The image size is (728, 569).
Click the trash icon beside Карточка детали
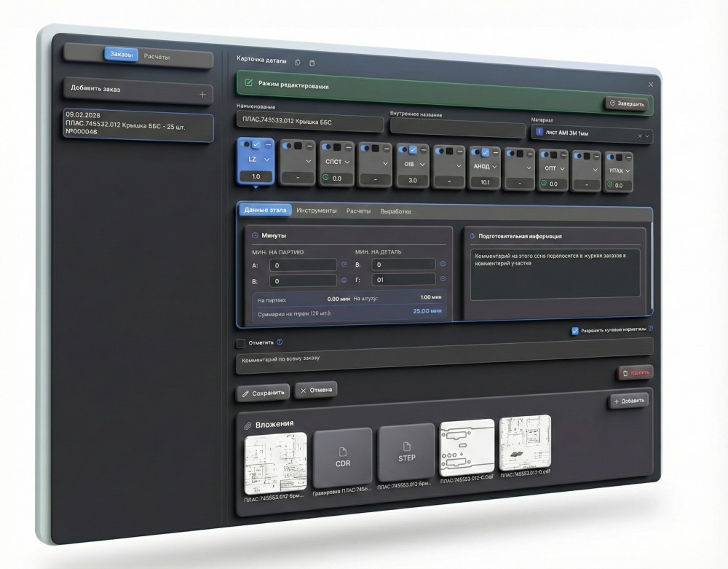(x=312, y=63)
